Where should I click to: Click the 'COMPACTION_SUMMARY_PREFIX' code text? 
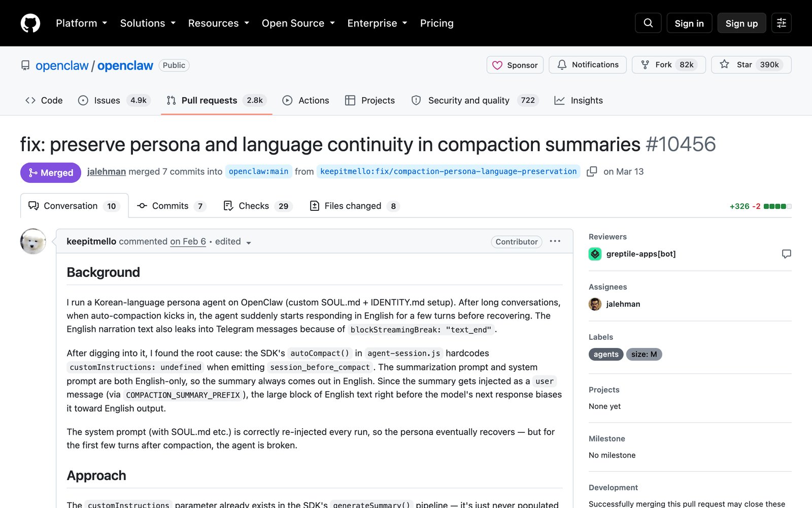tap(183, 395)
